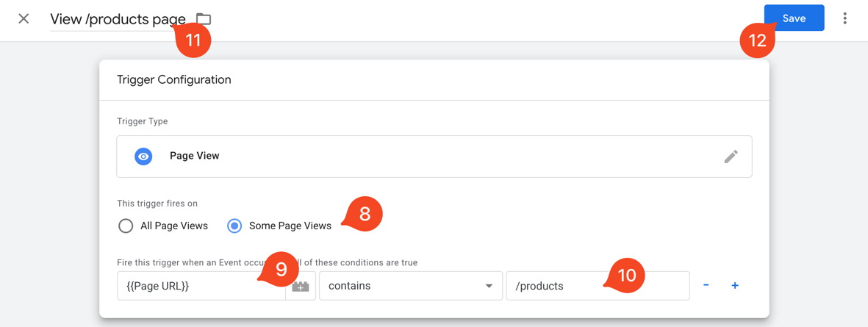Image resolution: width=868 pixels, height=327 pixels.
Task: Click the dropdown arrow in the contains field
Action: 489,286
